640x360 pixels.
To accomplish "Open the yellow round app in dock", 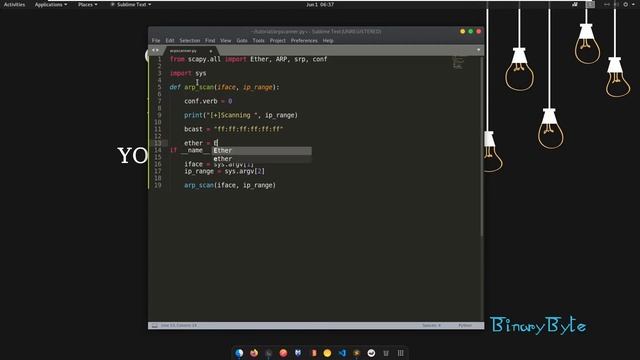I will (x=327, y=353).
